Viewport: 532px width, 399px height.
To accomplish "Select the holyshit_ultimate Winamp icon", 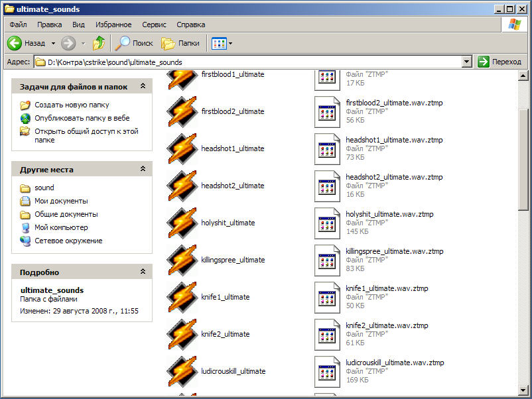I will click(x=182, y=223).
